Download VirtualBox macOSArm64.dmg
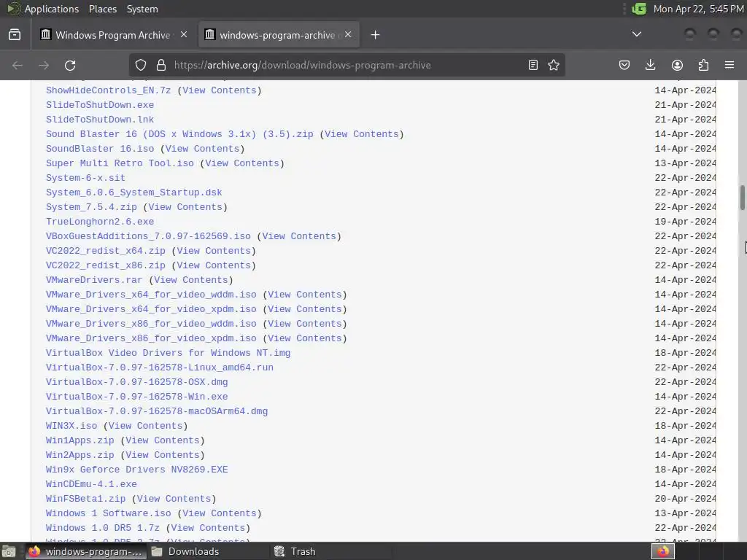 point(157,411)
